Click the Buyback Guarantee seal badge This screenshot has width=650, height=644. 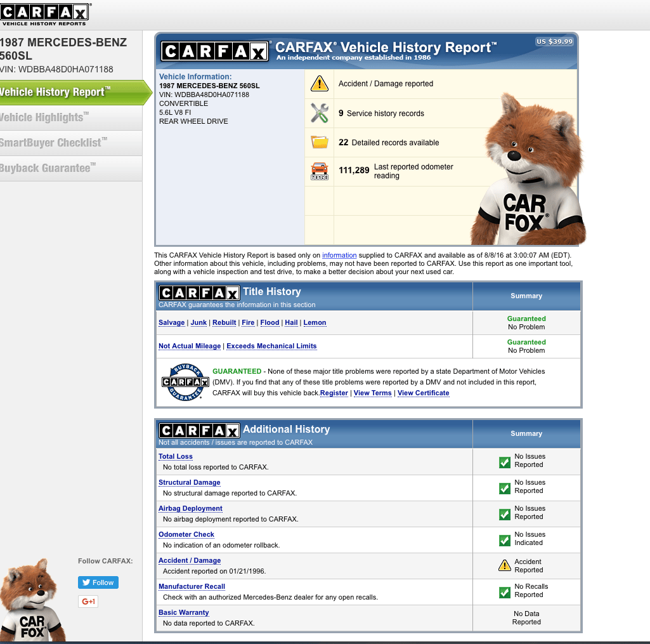[185, 383]
